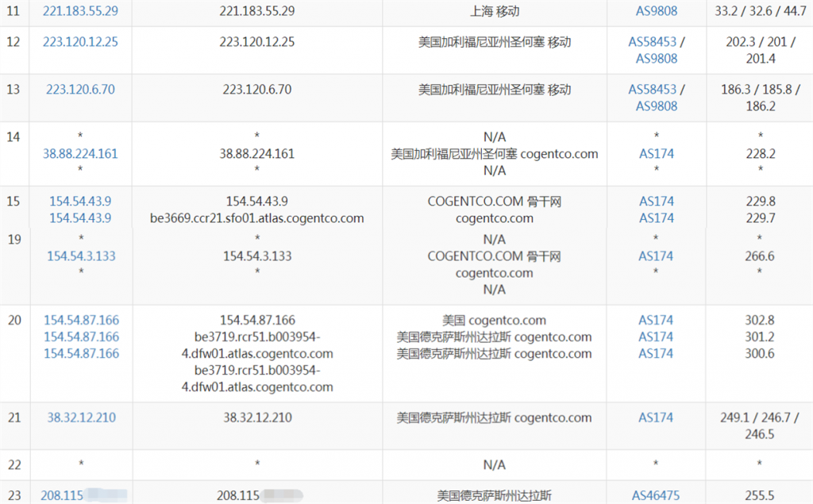
Task: Select the N/A location cell in hop 22
Action: pos(494,465)
